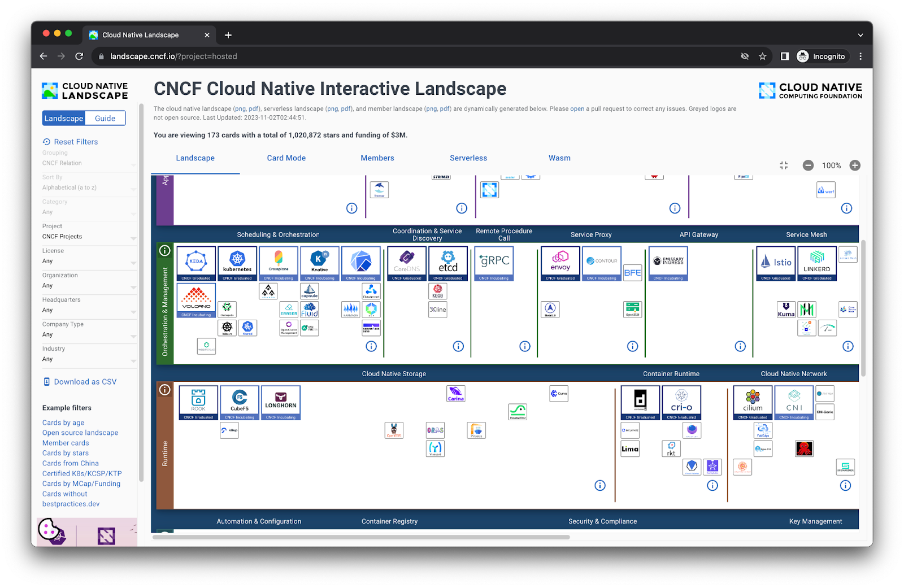Open the Kuma project card

[x=786, y=310]
